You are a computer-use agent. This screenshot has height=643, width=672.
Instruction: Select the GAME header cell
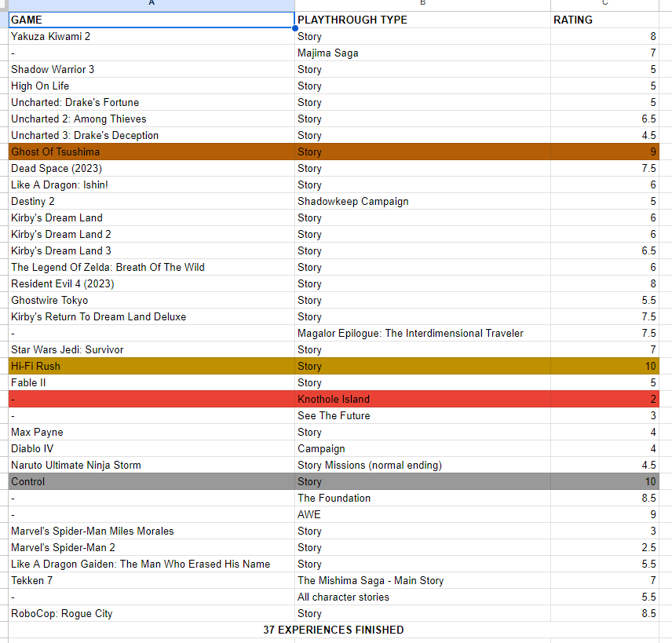point(152,20)
